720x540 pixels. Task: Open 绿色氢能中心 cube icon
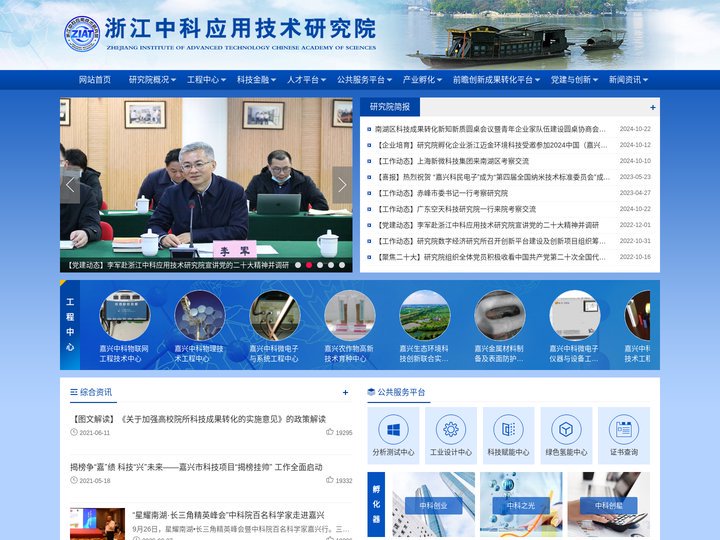[566, 429]
